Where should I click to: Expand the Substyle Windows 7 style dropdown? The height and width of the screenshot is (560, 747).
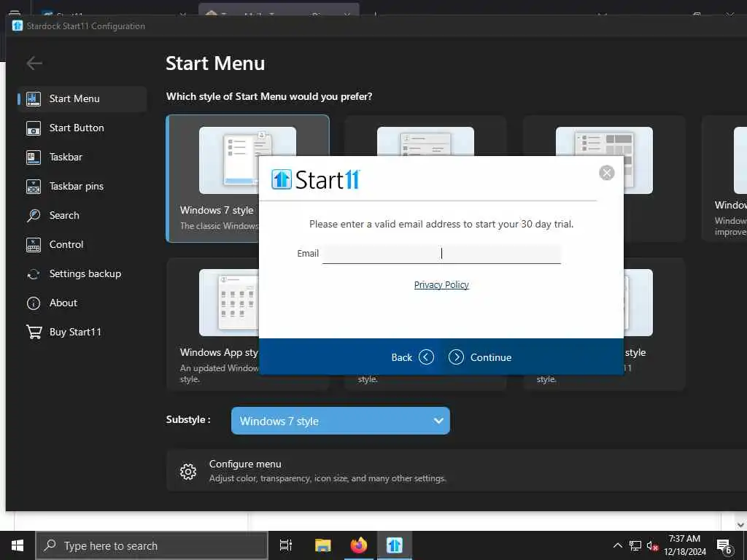point(340,421)
